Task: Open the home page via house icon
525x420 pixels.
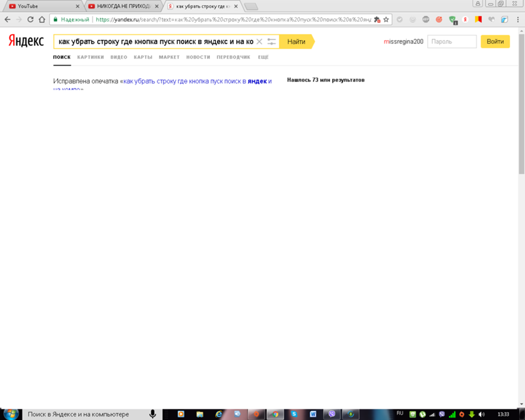Action: click(x=42, y=20)
